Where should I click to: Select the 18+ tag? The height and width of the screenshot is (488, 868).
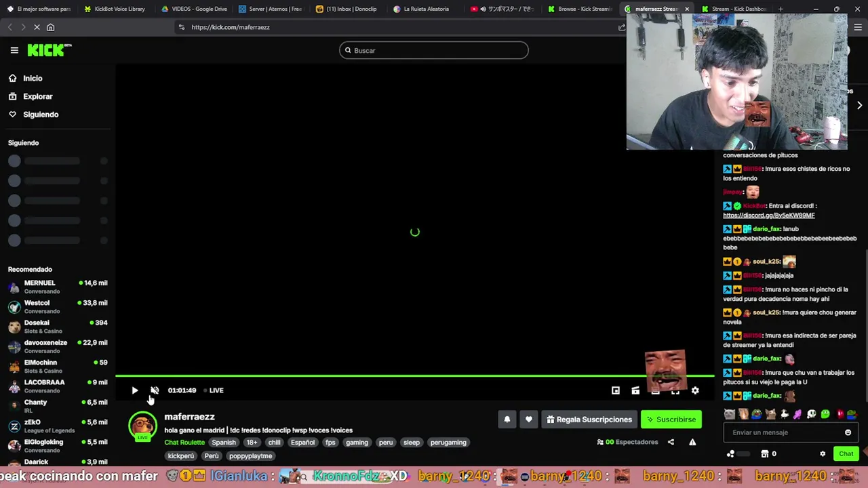pos(252,443)
